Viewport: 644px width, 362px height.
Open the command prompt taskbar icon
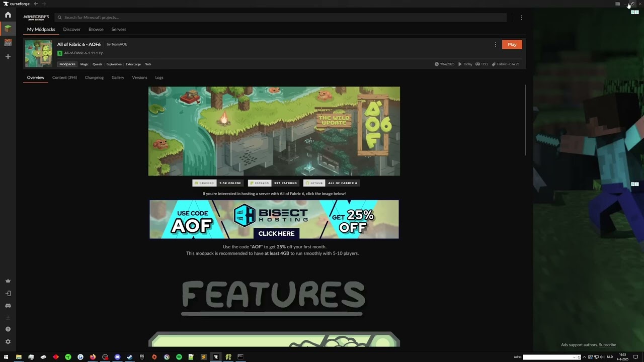[x=240, y=357]
